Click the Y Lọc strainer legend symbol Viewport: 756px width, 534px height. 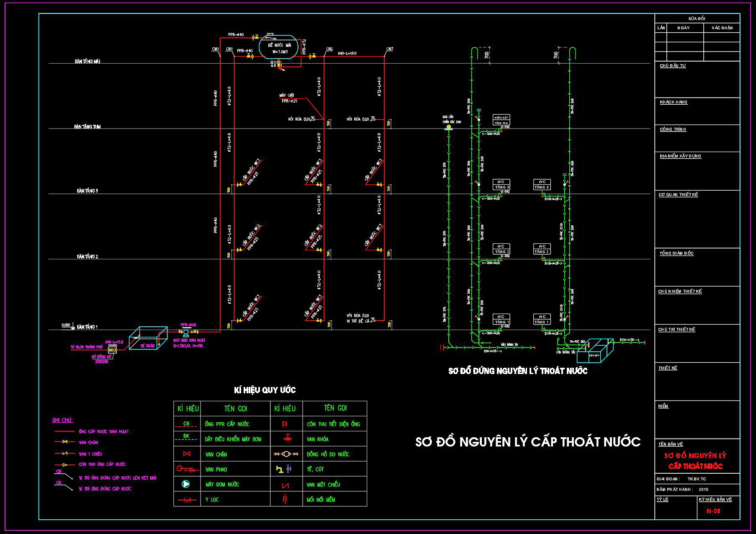coord(187,500)
